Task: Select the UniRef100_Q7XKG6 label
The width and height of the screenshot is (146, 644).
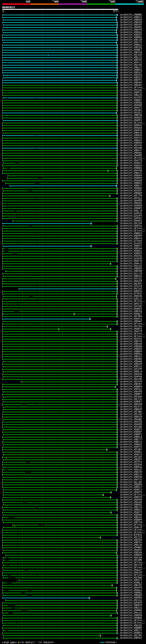Action: point(131,241)
